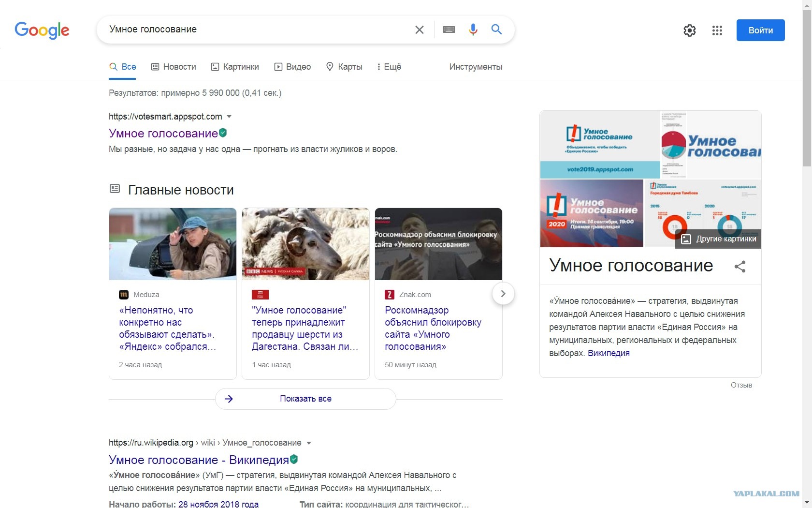This screenshot has height=508, width=812.
Task: Click the vertical page scrollbar thumb
Action: click(807, 87)
